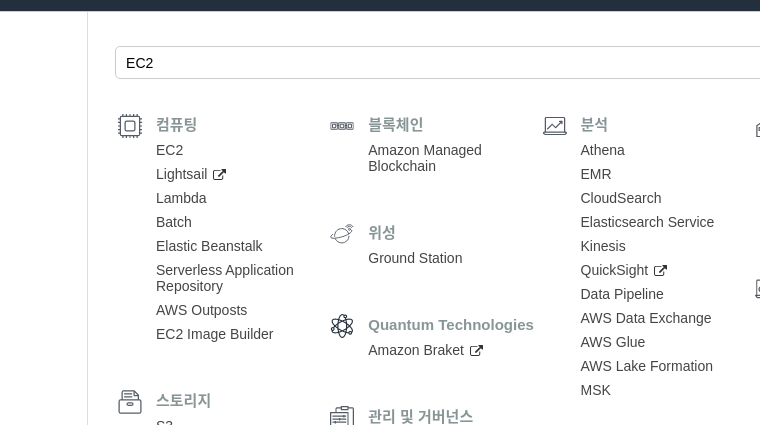Open the EC2 service link
Screen dimensions: 760x425
[x=169, y=150]
